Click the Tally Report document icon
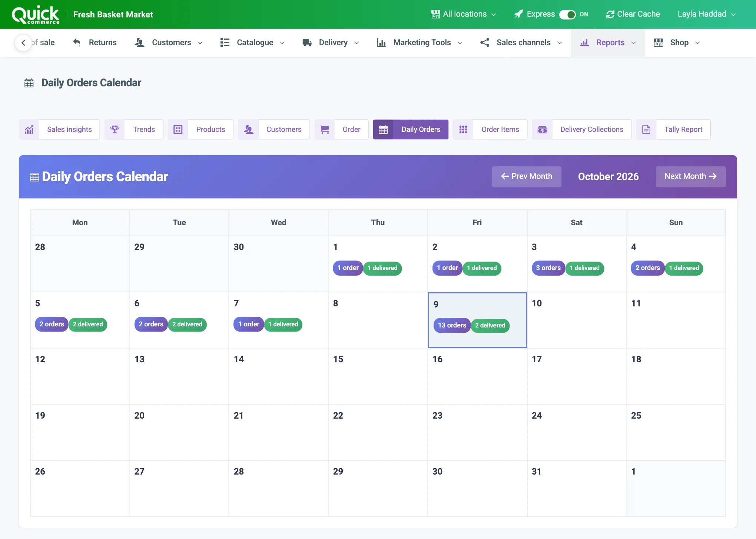756x539 pixels. (646, 129)
